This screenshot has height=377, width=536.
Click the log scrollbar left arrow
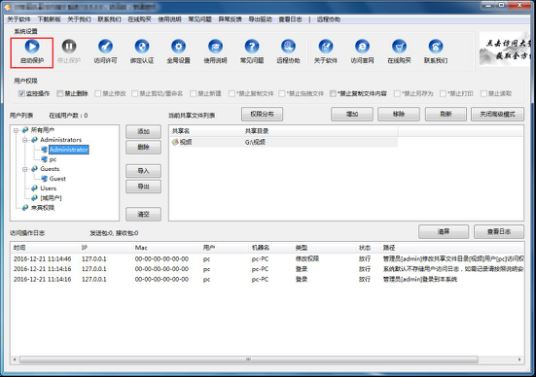point(14,359)
